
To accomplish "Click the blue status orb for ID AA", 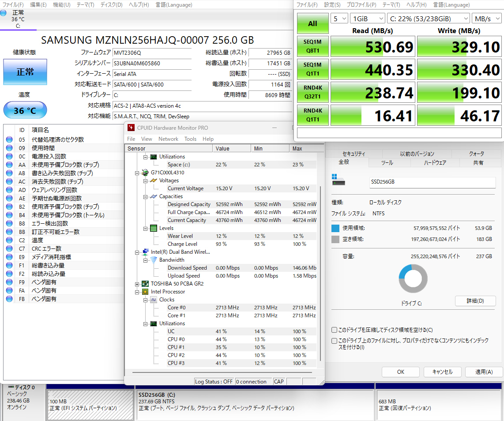I will (x=9, y=165).
